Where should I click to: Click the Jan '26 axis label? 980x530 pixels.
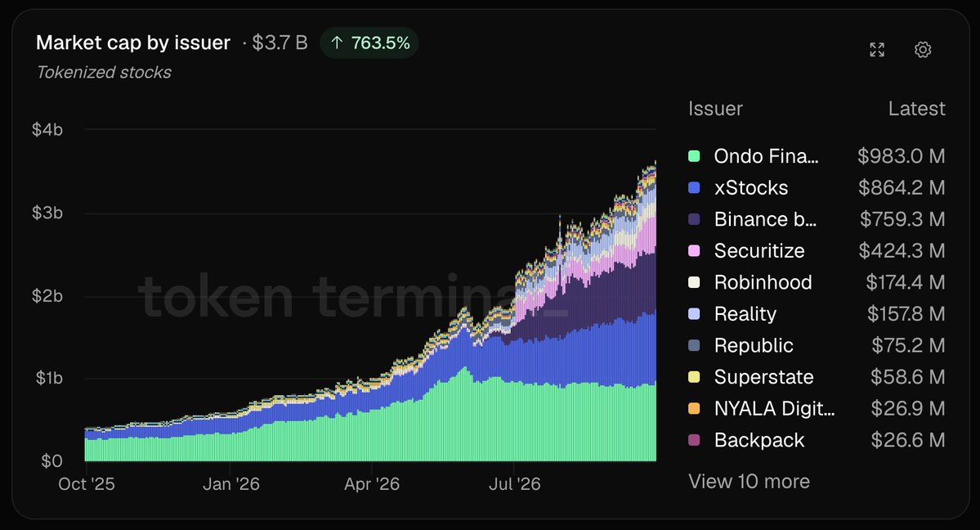(x=231, y=483)
